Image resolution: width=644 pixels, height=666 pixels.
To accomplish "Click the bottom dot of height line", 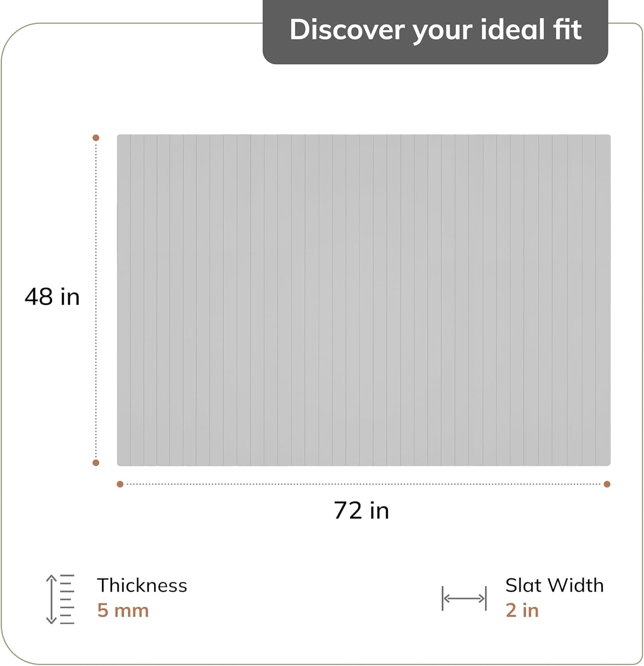I will [x=96, y=463].
